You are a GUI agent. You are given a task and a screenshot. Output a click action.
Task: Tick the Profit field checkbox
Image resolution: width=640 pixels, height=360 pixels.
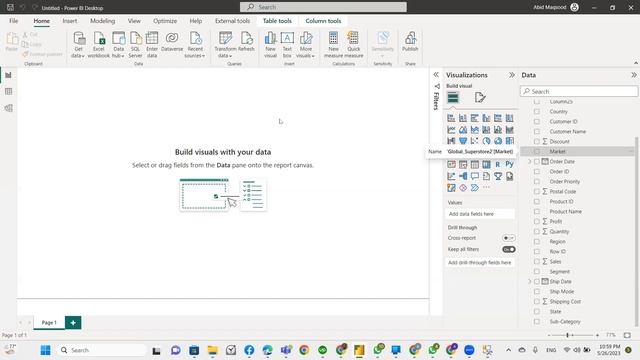point(537,221)
